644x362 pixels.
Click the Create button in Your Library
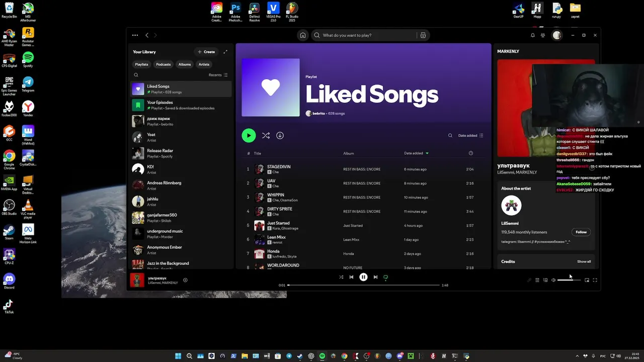pyautogui.click(x=206, y=52)
